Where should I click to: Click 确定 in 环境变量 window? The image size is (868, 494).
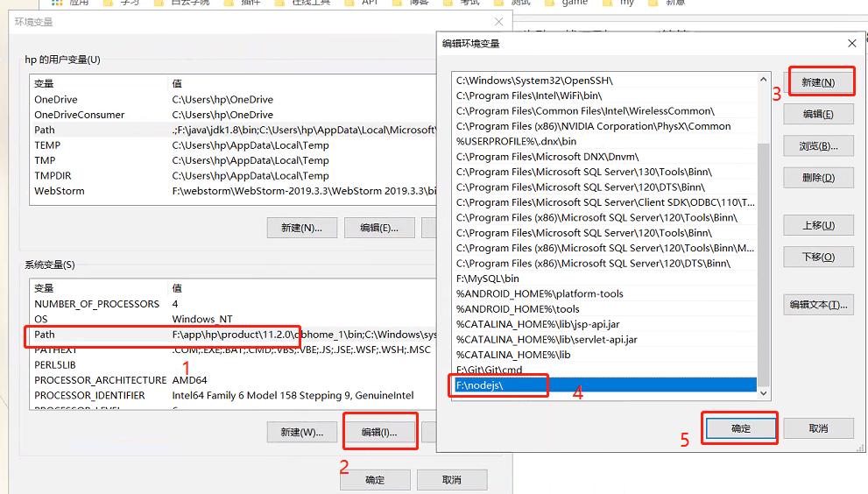375,480
